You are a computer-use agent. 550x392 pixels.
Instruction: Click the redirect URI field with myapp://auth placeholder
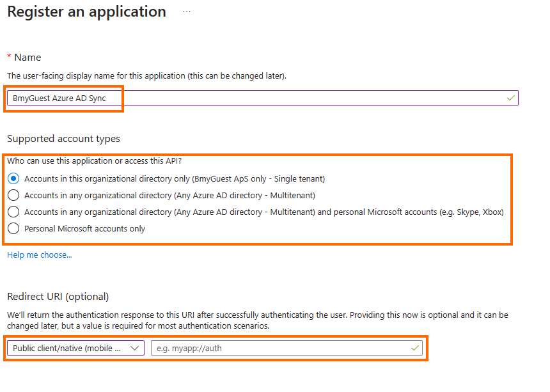click(287, 348)
